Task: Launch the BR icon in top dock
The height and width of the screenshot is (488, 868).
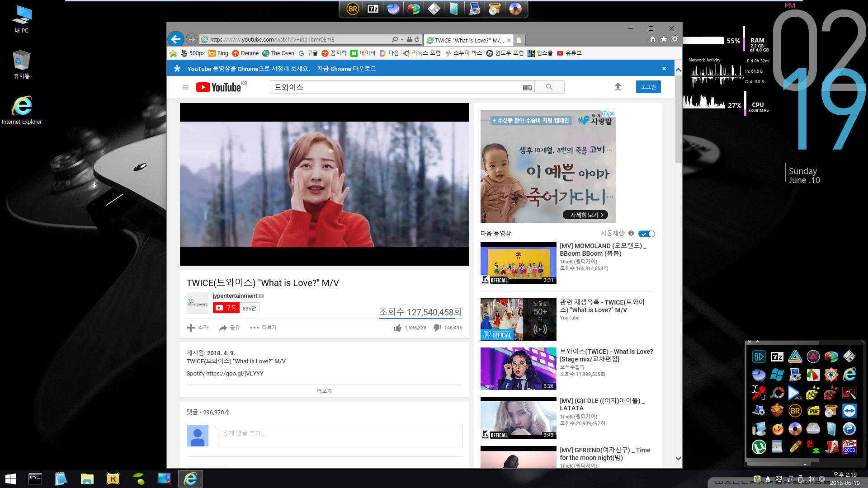Action: point(353,9)
